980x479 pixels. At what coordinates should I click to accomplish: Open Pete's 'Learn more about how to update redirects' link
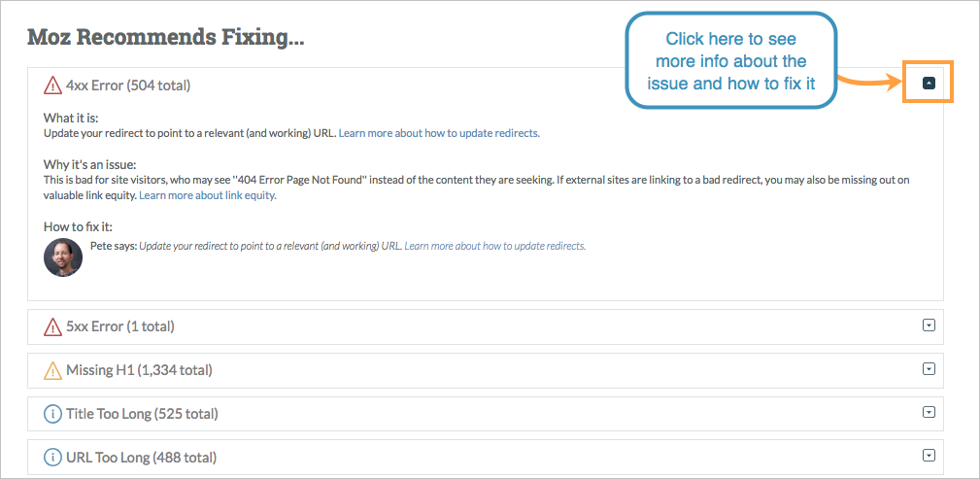495,247
